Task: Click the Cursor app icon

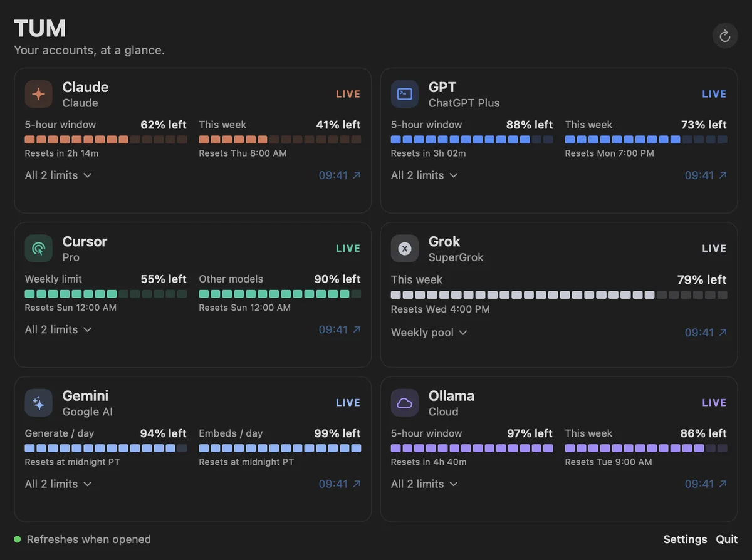Action: pos(38,248)
